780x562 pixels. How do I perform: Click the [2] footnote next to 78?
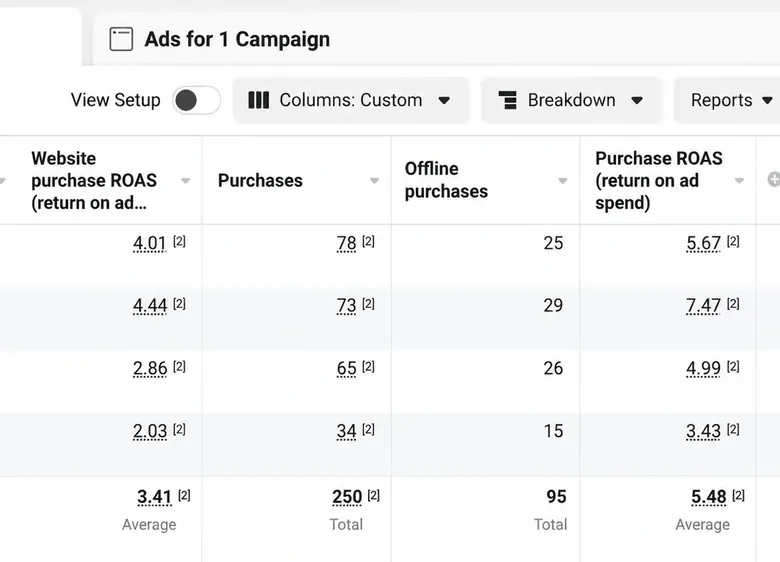point(368,241)
